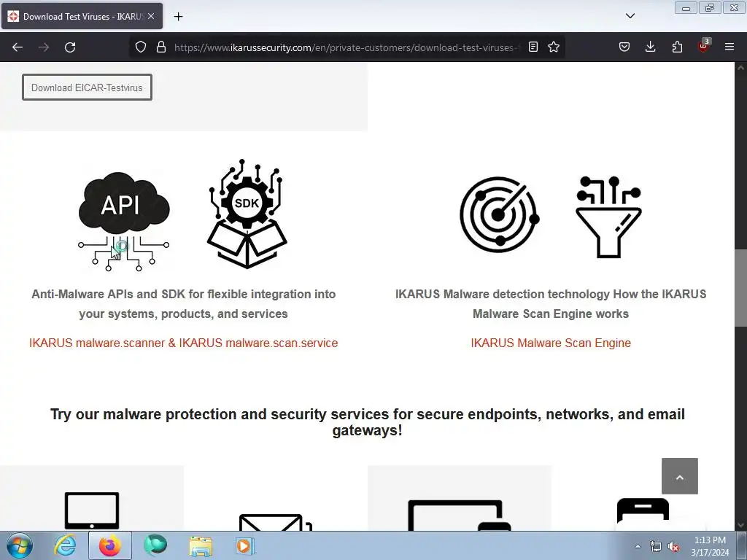This screenshot has height=560, width=747.
Task: Toggle reader view icon
Action: [x=533, y=47]
